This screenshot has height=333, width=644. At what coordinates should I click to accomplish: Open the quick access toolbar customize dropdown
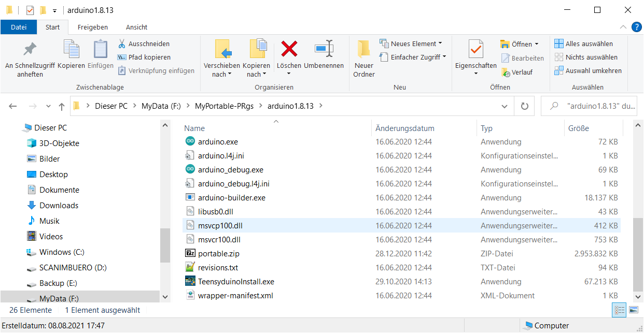pos(54,10)
